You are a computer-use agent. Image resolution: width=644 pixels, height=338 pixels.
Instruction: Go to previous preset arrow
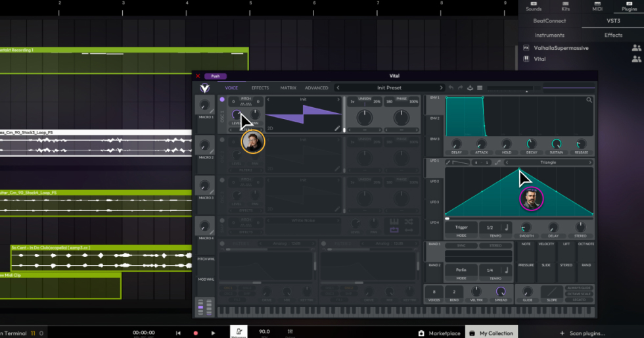(338, 87)
